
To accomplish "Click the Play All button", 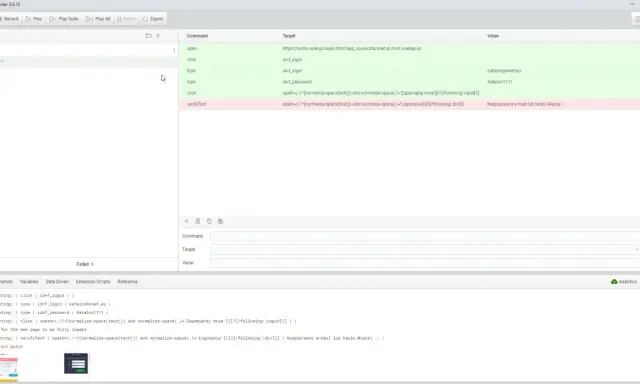I will click(x=98, y=19).
